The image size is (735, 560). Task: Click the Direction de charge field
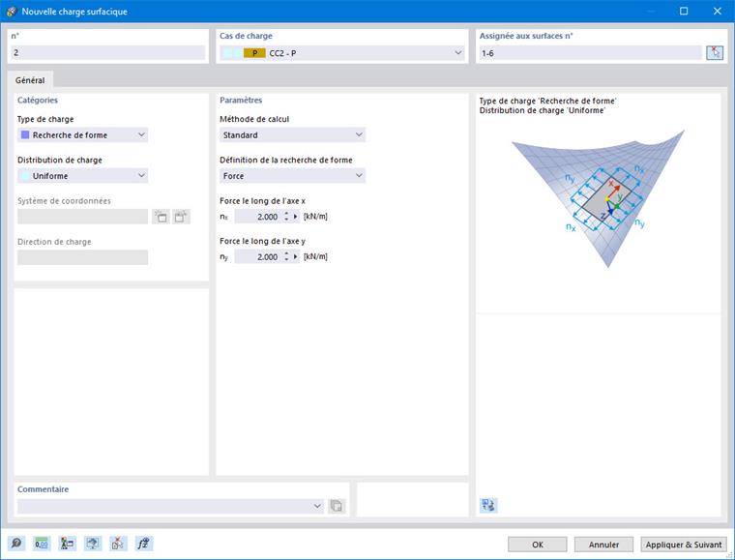pos(83,257)
